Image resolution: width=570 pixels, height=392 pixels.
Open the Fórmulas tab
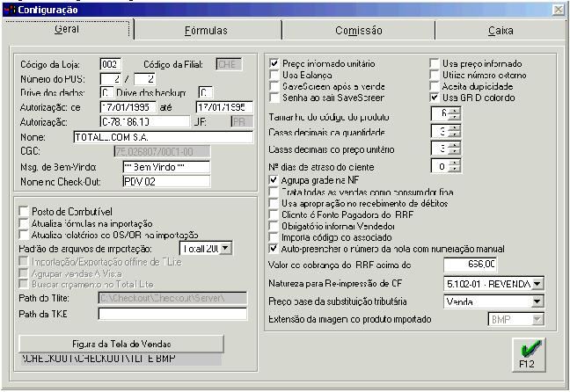(x=206, y=31)
